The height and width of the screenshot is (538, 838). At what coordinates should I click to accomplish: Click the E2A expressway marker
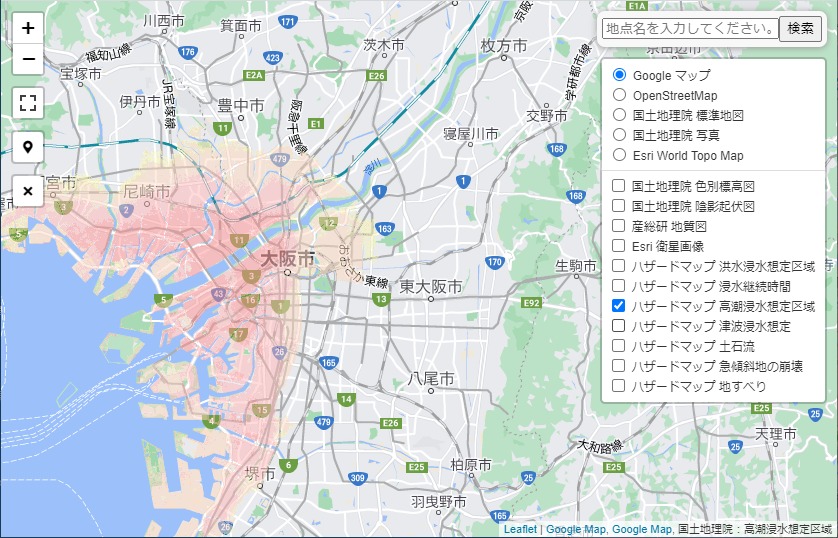[x=254, y=75]
